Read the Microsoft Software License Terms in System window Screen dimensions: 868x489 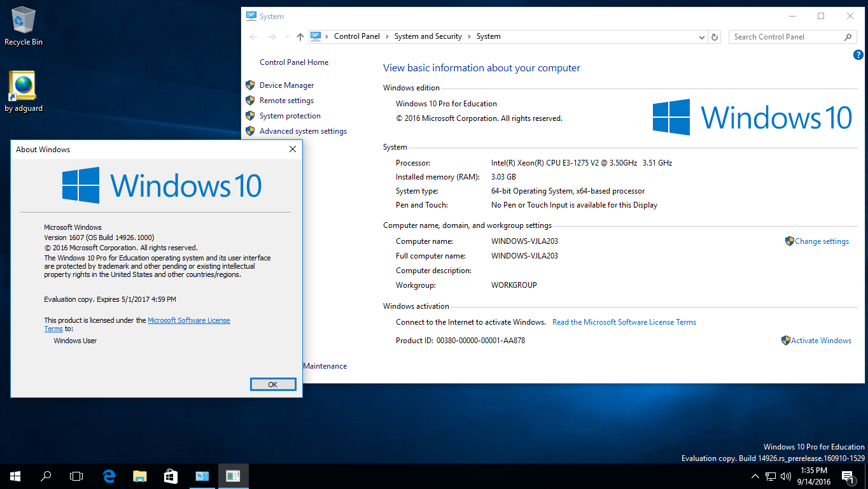tap(624, 322)
